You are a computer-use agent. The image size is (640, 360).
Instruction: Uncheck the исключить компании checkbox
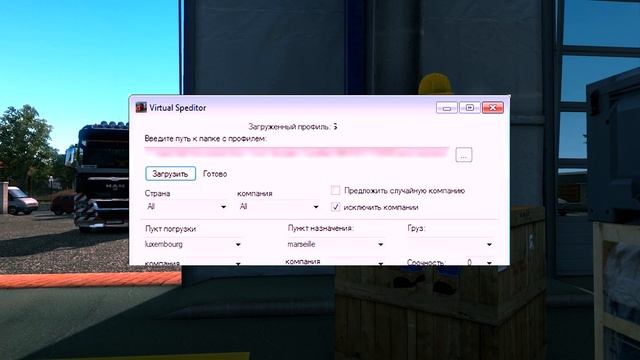336,207
